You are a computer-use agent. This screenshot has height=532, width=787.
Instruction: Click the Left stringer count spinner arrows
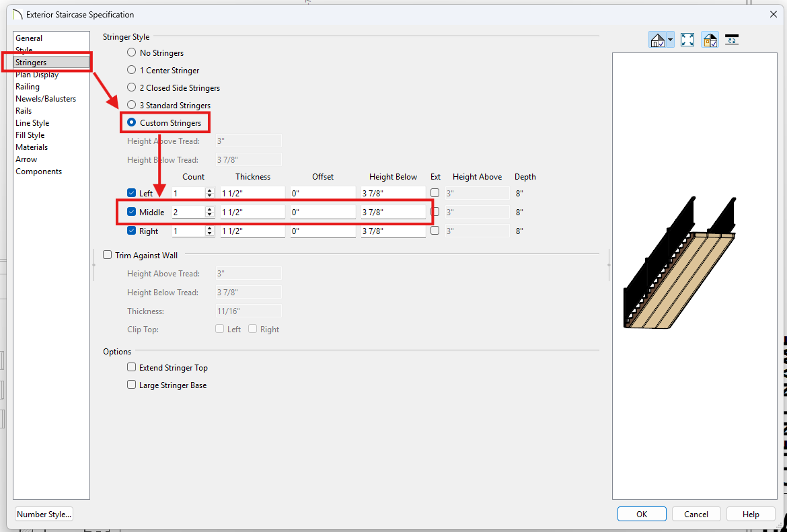(x=210, y=193)
